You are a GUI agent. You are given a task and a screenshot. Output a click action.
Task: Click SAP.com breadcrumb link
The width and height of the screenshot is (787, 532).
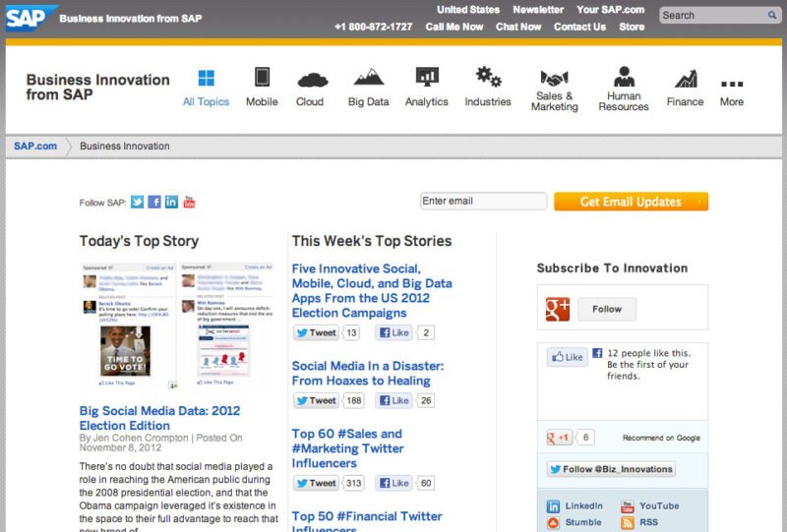click(x=35, y=147)
